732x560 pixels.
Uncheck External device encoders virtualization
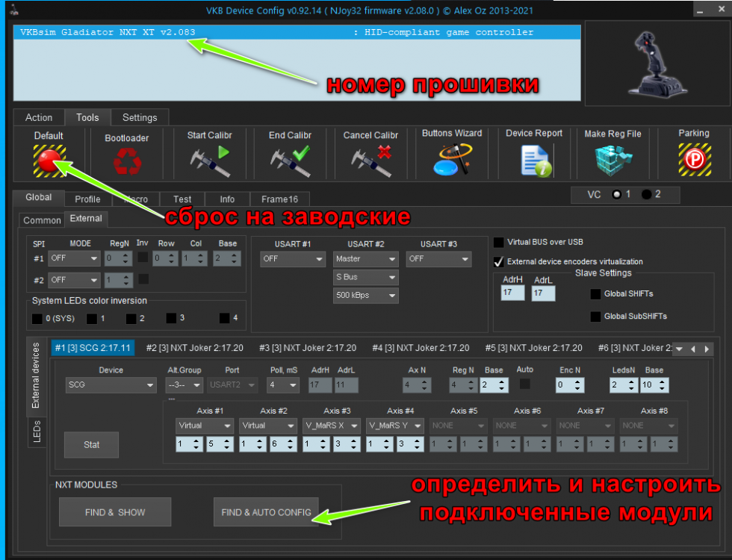pos(499,261)
